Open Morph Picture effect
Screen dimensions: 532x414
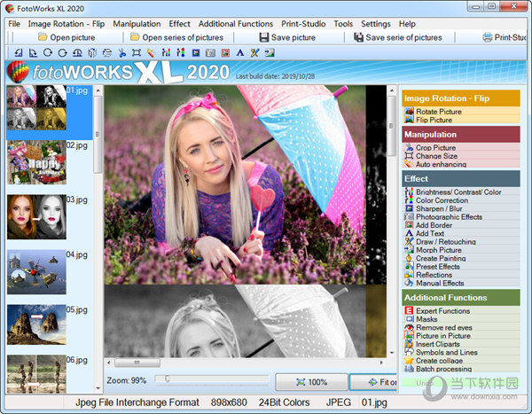439,250
